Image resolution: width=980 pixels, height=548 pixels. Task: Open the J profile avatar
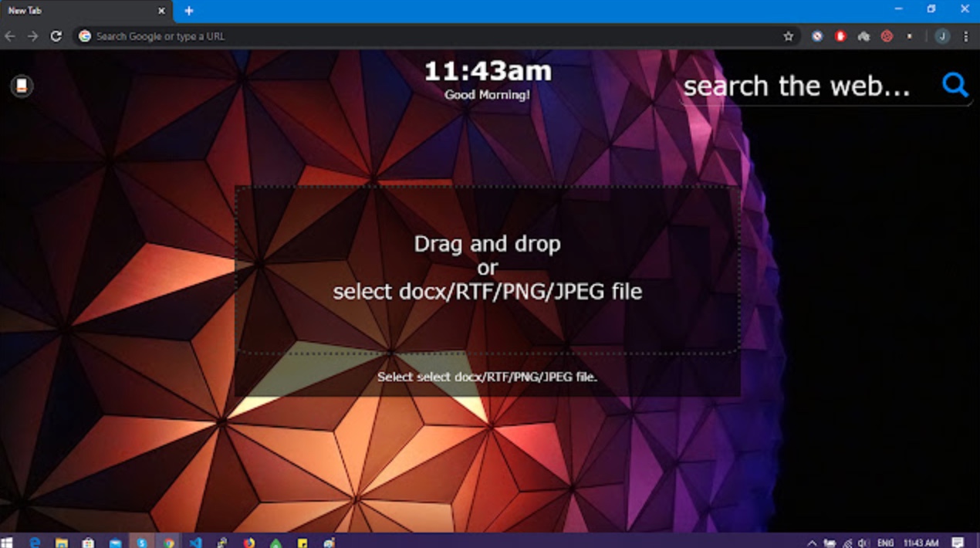[x=941, y=36]
